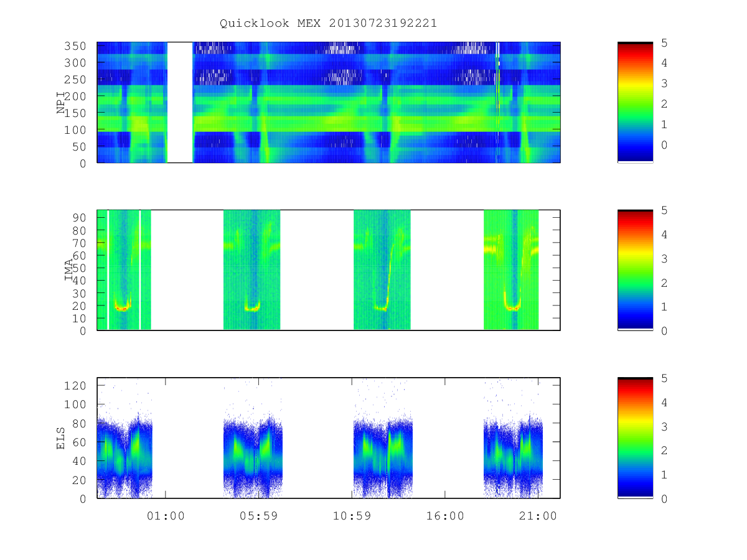Screen dimensions: 747x560
Task: Click the ELS panel color bar
Action: point(635,437)
